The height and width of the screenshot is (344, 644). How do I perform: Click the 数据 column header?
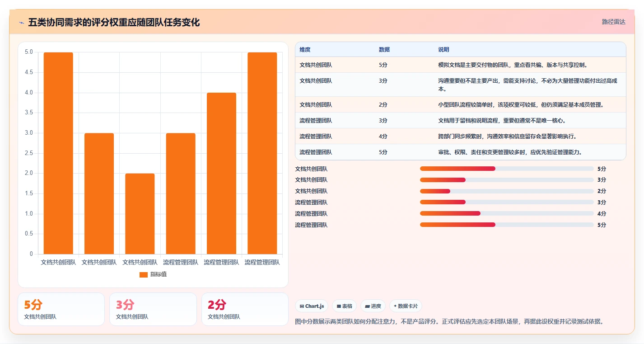[384, 50]
